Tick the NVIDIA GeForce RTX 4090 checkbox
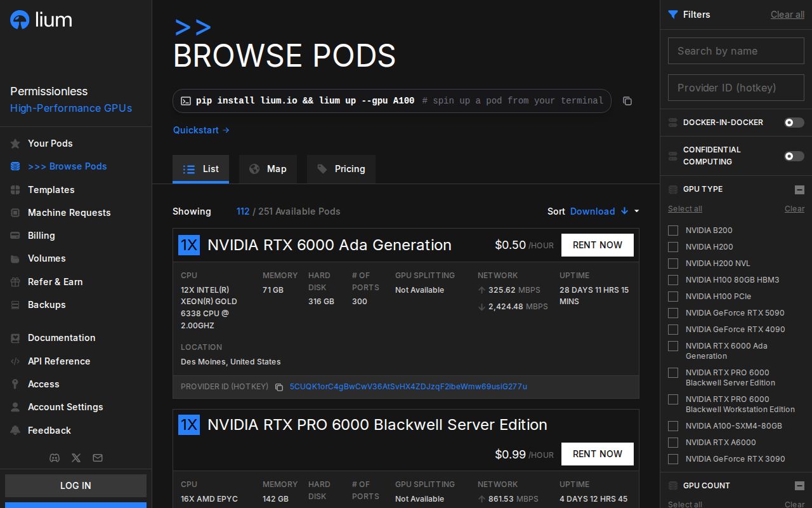The width and height of the screenshot is (812, 508). pyautogui.click(x=673, y=330)
